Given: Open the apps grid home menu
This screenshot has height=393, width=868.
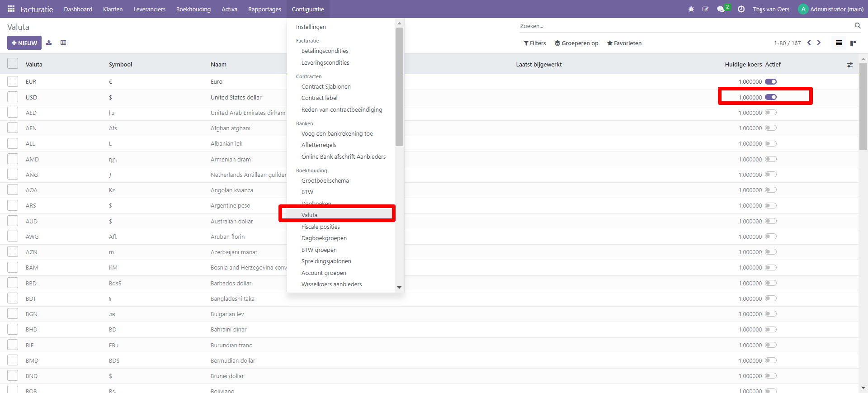Looking at the screenshot, I should [11, 9].
